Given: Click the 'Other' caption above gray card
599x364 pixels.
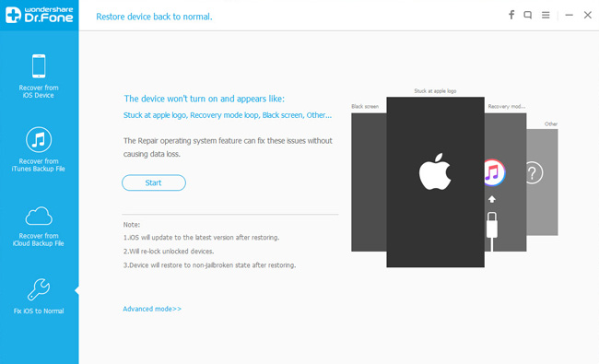Looking at the screenshot, I should tap(551, 123).
